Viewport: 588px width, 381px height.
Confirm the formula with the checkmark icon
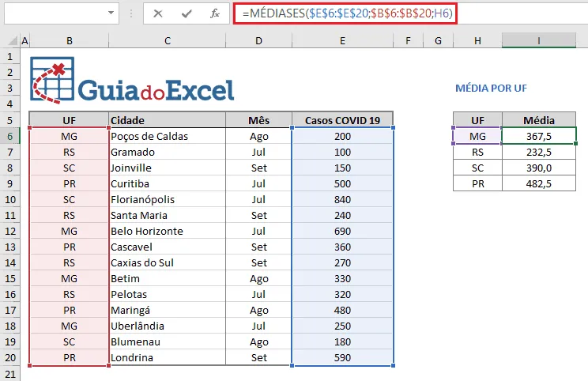pyautogui.click(x=187, y=14)
